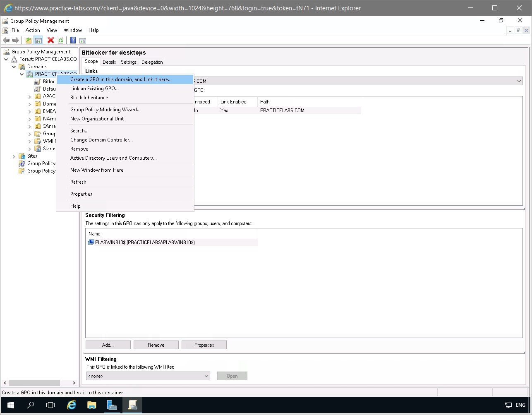Screen dimensions: 532x415
Task: Select the Bitlocker GPO in the tree
Action: coord(48,81)
